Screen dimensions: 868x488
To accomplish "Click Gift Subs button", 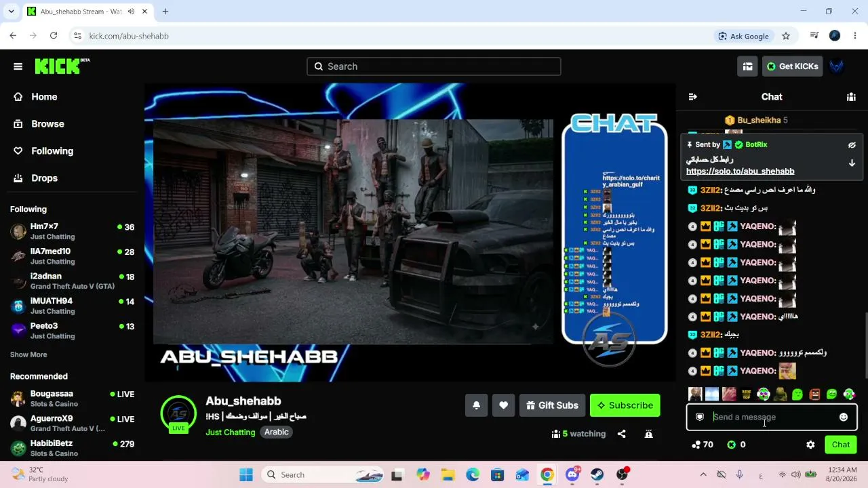I will click(x=552, y=405).
